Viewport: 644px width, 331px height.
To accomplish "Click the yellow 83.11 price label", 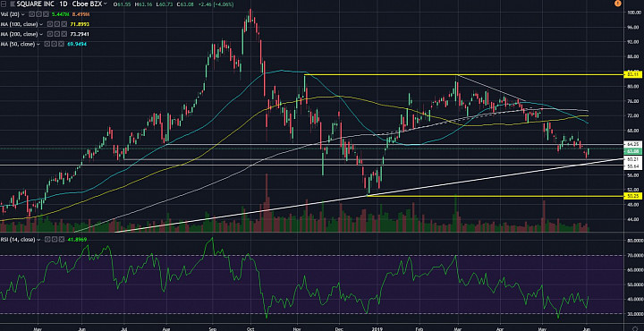I will (x=632, y=75).
